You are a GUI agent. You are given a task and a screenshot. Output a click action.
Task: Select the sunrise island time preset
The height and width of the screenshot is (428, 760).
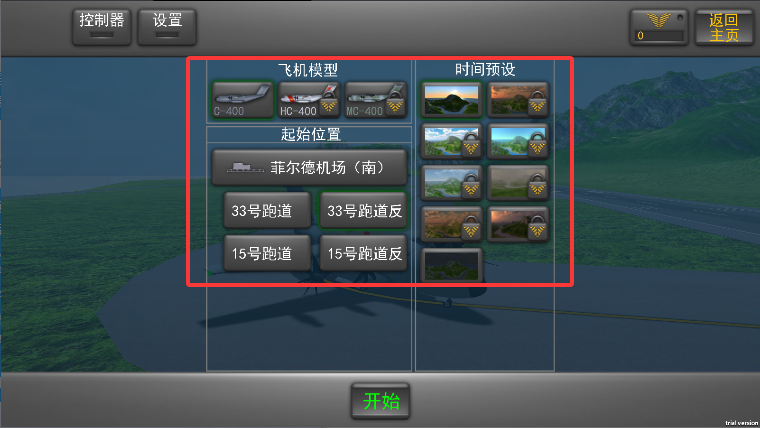pos(451,100)
